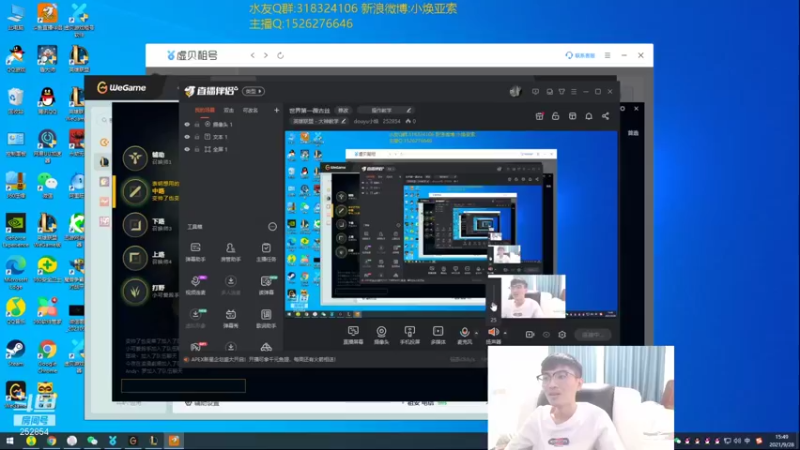
Task: Open the streaming app hamburger menu
Action: 573,92
